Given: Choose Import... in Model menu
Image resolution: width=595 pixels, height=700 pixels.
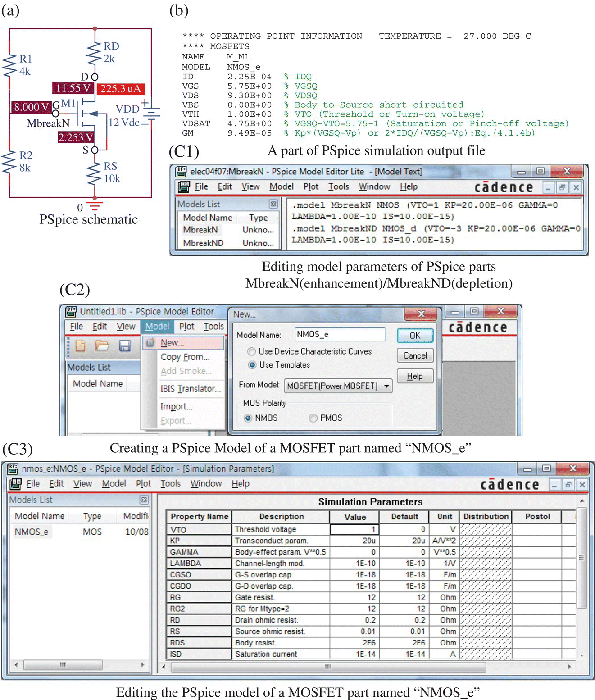Looking at the screenshot, I should [176, 406].
